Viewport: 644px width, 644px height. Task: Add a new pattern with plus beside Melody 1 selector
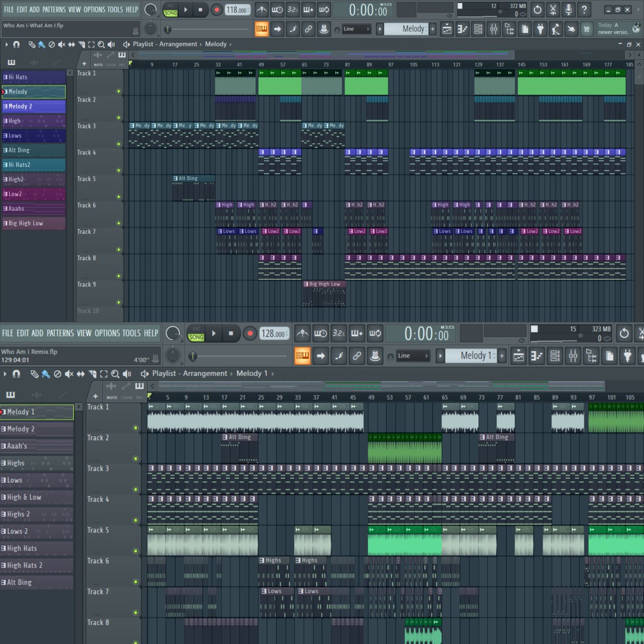coord(502,355)
